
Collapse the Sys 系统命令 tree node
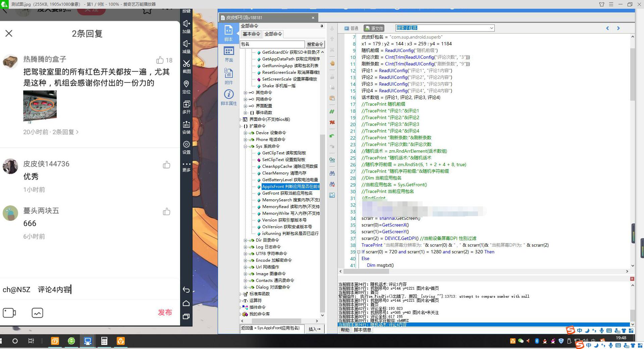[246, 146]
